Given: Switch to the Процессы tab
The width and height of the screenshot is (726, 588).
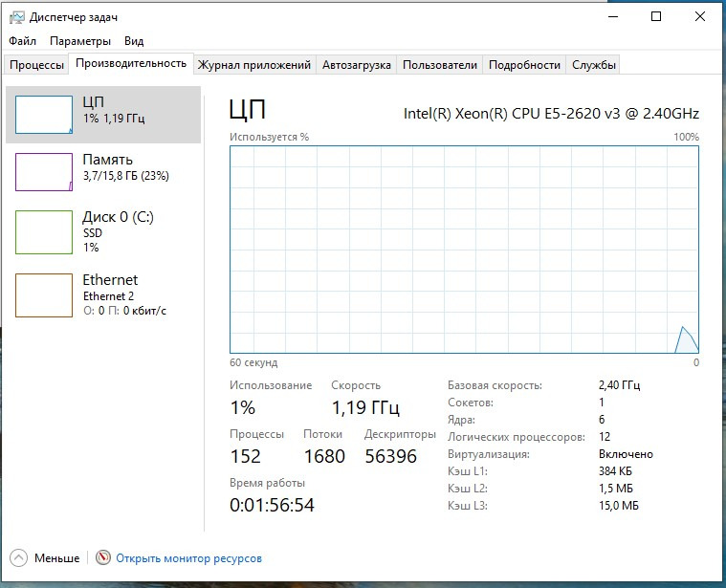Looking at the screenshot, I should (x=37, y=65).
